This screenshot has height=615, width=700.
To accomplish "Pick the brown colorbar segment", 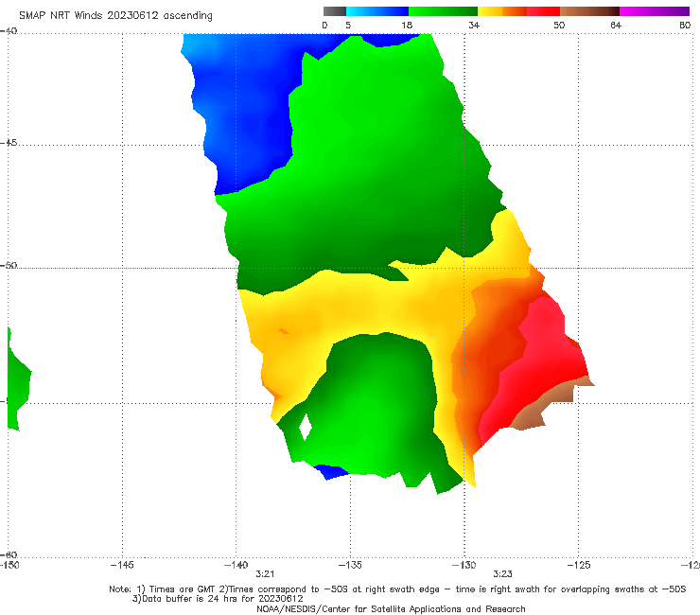I will coord(589,11).
